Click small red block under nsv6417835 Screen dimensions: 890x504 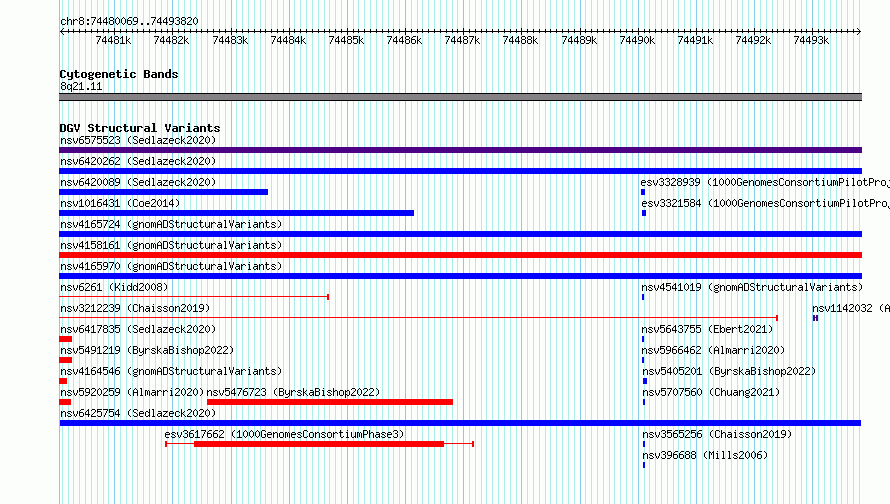click(65, 339)
